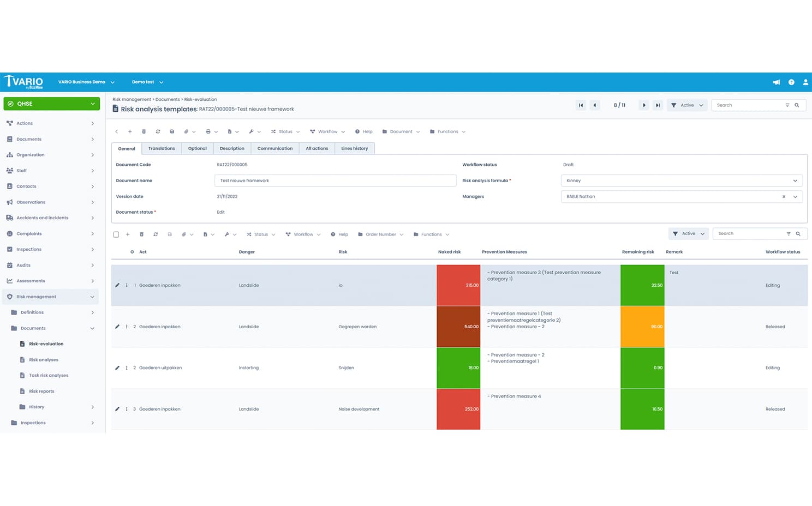Open Risk analyses in the sidebar

[x=44, y=360]
